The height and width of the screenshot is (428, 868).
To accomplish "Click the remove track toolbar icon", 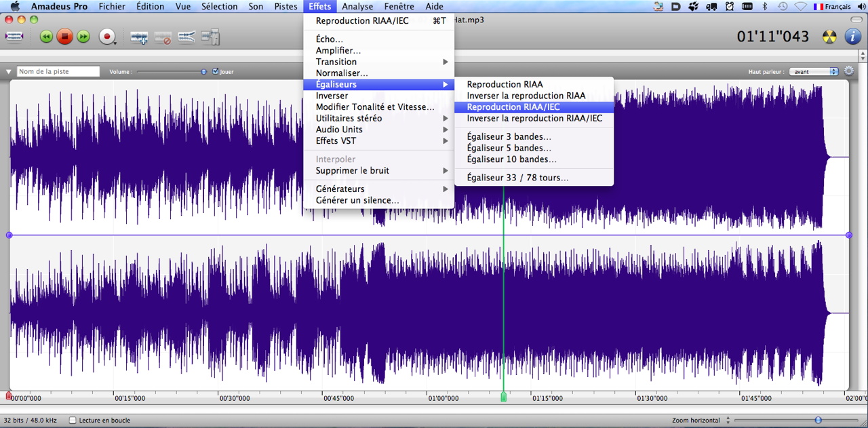I will (x=163, y=37).
